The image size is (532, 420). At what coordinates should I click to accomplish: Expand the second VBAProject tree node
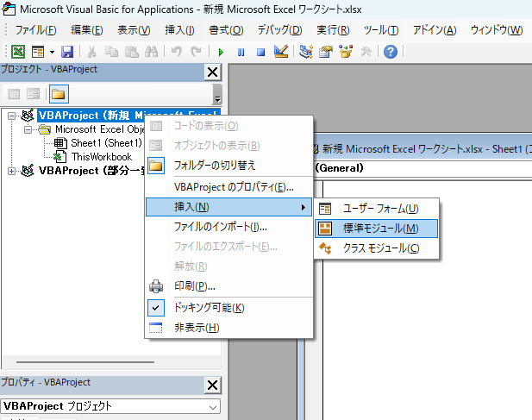(x=12, y=171)
